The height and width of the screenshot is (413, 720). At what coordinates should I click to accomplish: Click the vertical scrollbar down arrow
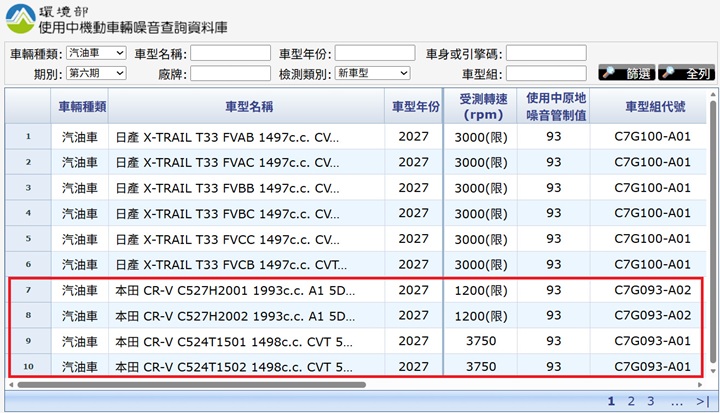[713, 371]
